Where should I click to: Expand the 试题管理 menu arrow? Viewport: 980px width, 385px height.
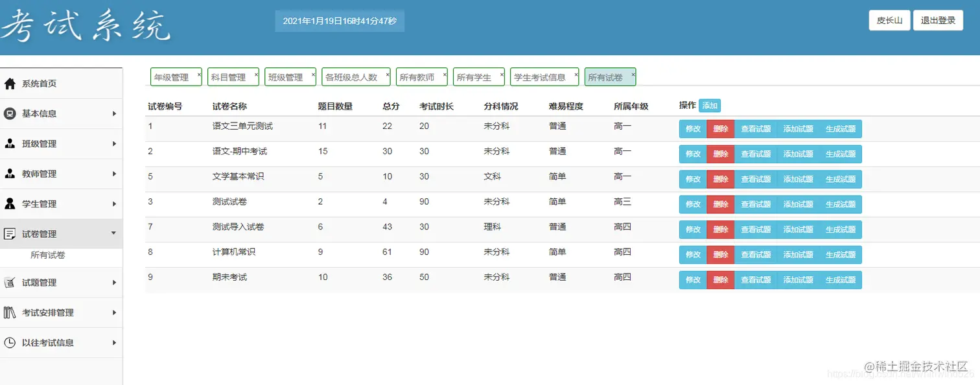coord(114,283)
